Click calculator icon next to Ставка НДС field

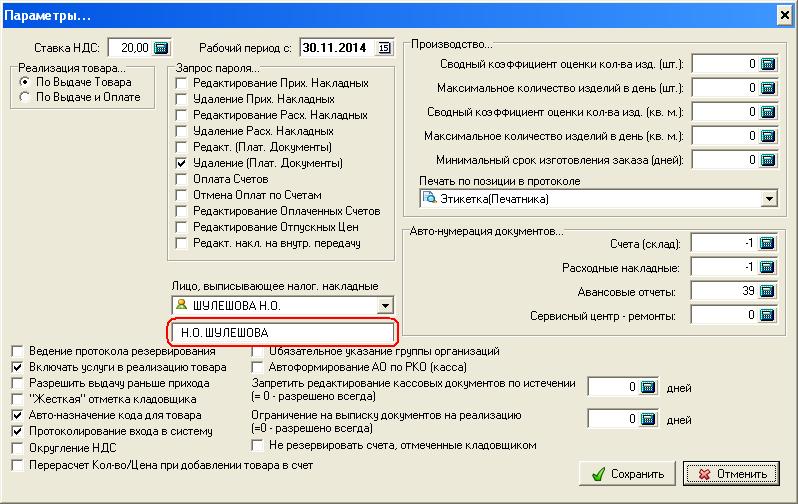(x=161, y=48)
